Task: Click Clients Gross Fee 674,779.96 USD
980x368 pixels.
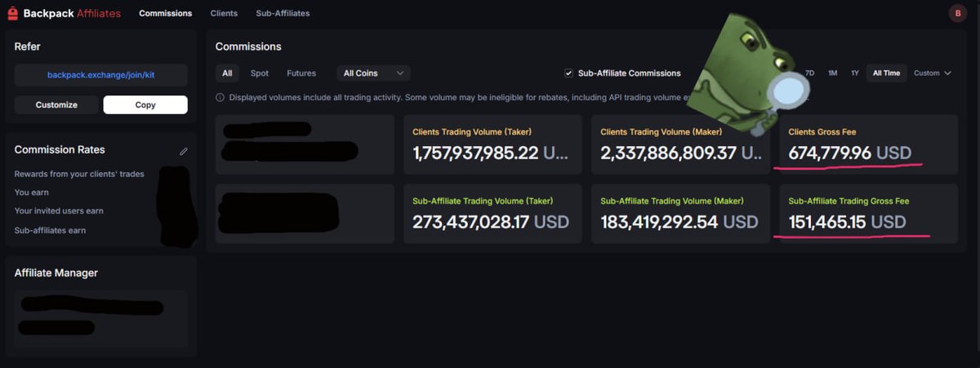Action: pos(850,153)
